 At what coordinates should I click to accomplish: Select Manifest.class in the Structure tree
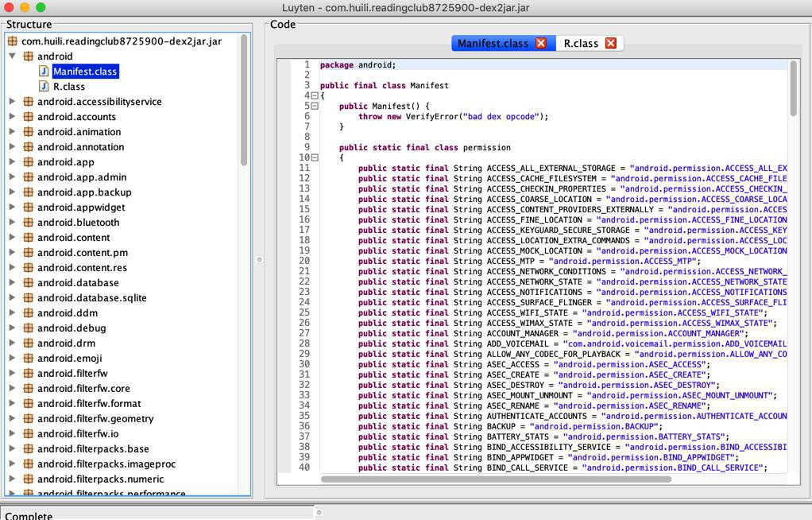pos(85,72)
